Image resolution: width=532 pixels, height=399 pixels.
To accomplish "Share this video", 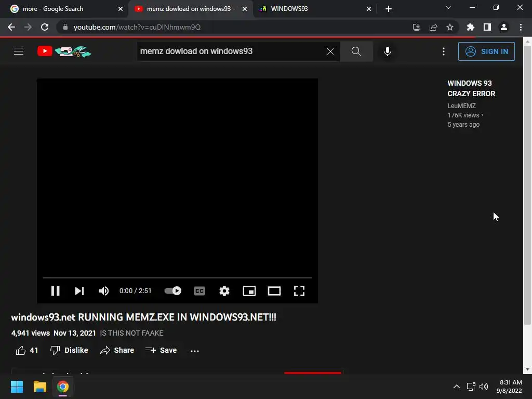I will pos(117,350).
